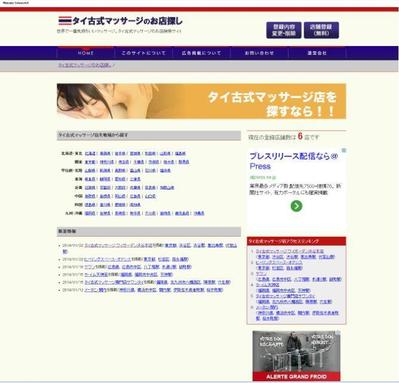Image resolution: width=399 pixels, height=383 pixels.
Task: Click breadcrumb link below navigation bar
Action: click(x=85, y=65)
